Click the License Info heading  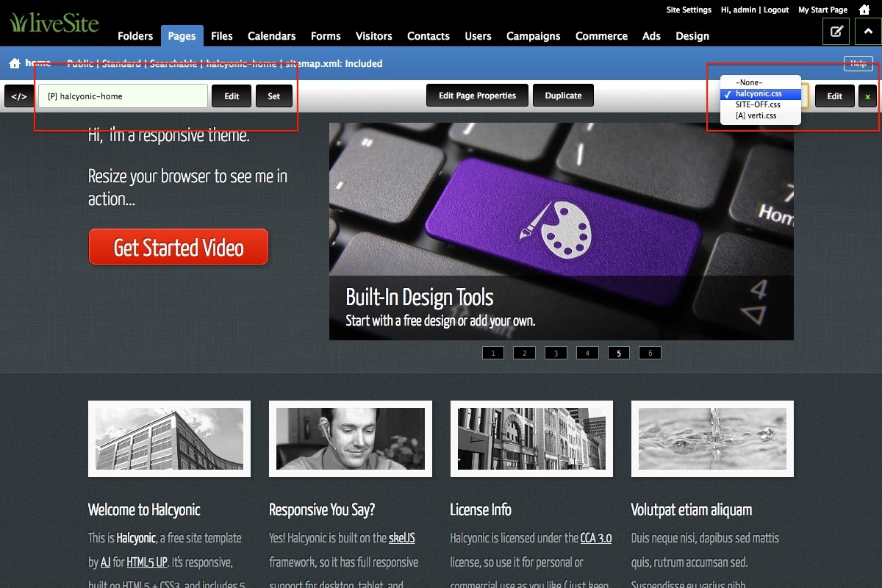(481, 509)
